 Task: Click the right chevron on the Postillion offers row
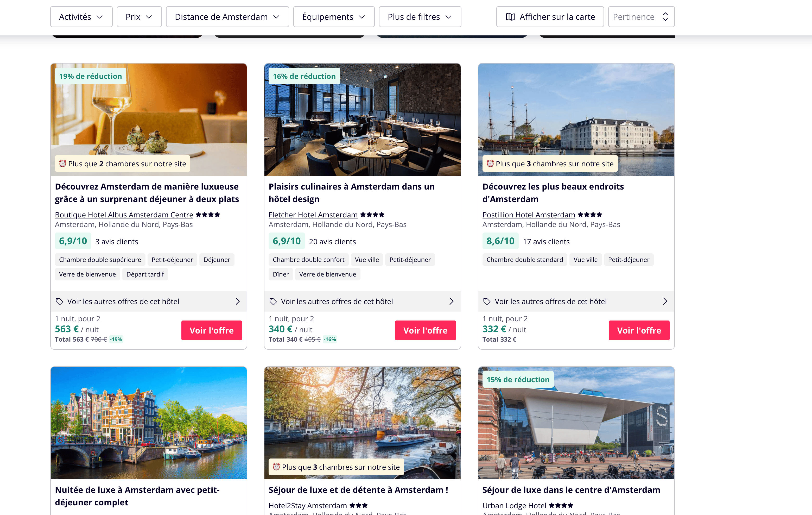pyautogui.click(x=665, y=302)
